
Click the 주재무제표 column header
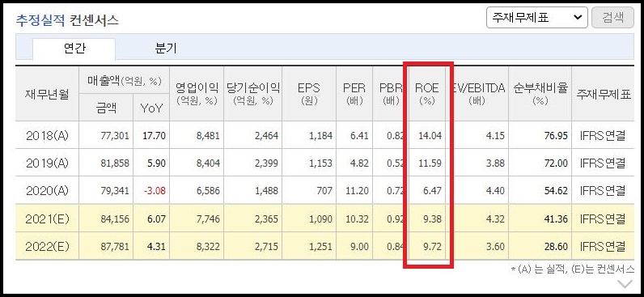603,94
